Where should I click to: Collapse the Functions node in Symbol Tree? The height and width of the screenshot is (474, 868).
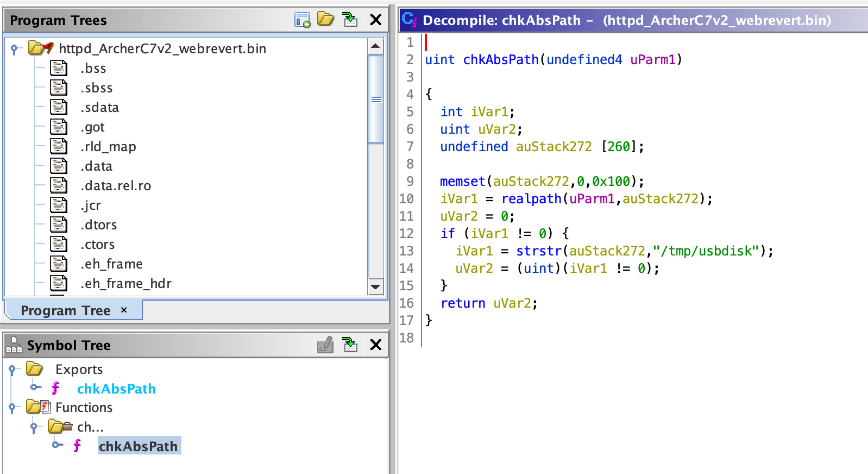(x=12, y=408)
